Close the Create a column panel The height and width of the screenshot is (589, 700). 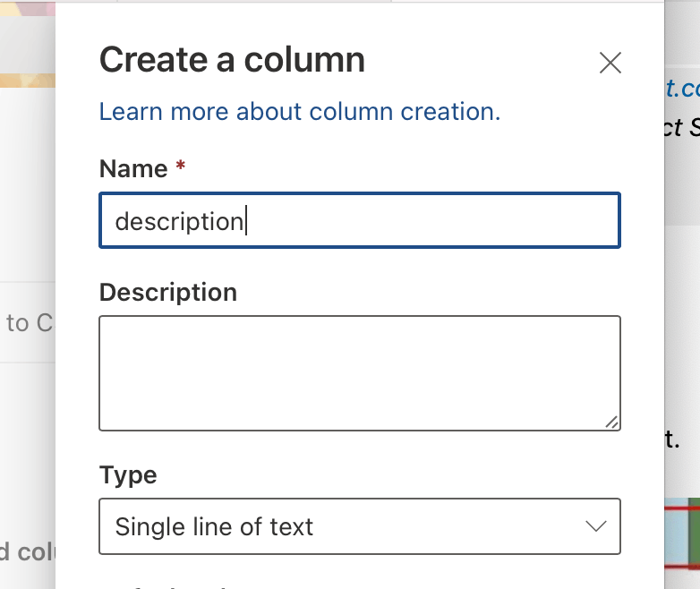pyautogui.click(x=610, y=63)
